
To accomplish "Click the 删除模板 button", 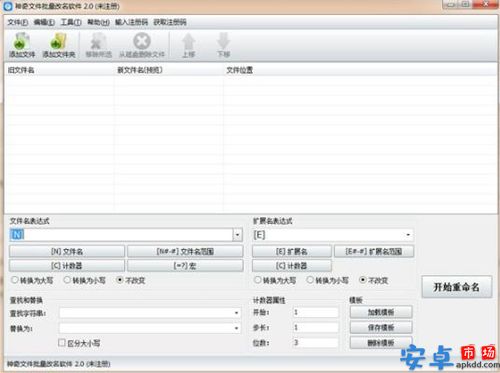I will coord(381,343).
